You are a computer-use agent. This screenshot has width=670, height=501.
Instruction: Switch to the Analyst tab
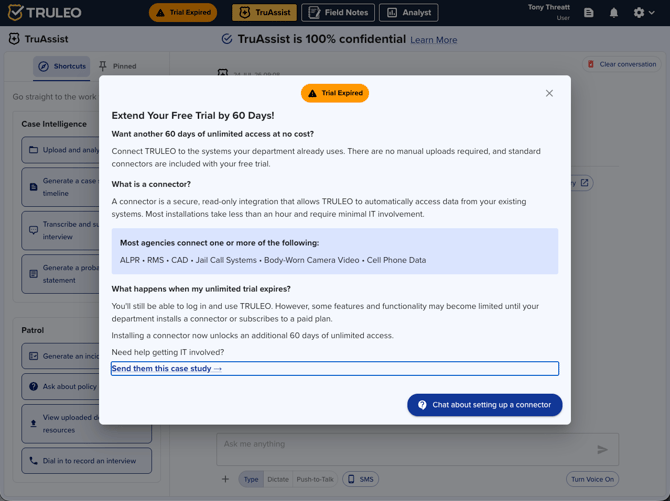coord(408,12)
